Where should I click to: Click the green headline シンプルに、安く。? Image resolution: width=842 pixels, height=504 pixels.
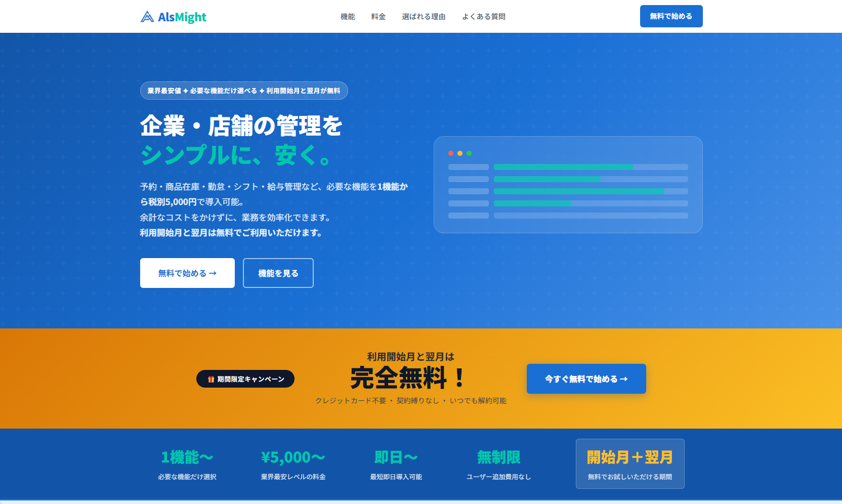click(236, 155)
